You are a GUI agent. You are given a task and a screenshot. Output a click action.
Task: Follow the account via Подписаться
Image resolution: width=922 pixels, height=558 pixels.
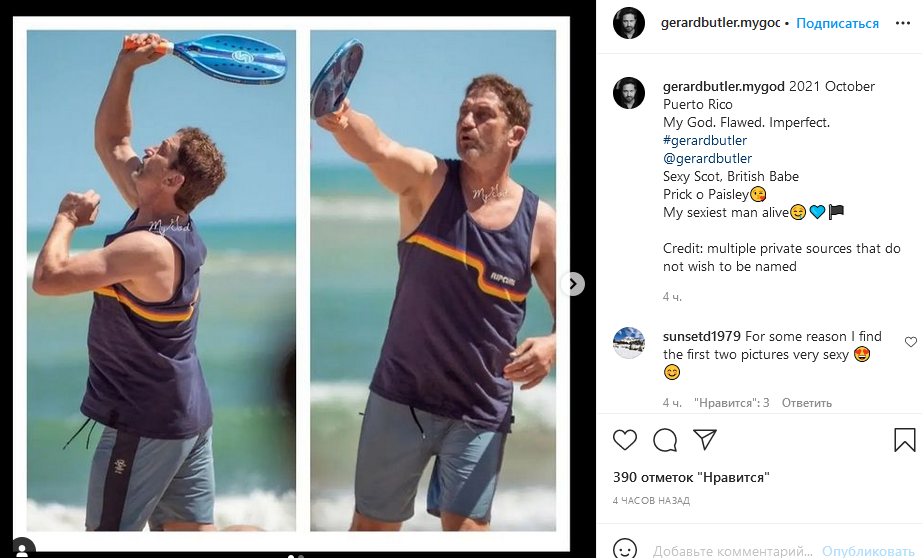click(x=837, y=23)
